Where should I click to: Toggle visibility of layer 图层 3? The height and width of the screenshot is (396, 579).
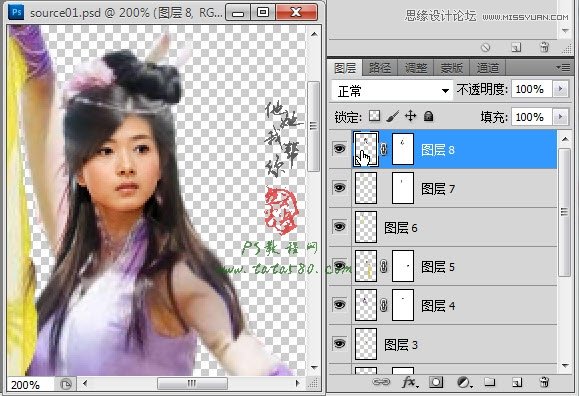pos(339,344)
